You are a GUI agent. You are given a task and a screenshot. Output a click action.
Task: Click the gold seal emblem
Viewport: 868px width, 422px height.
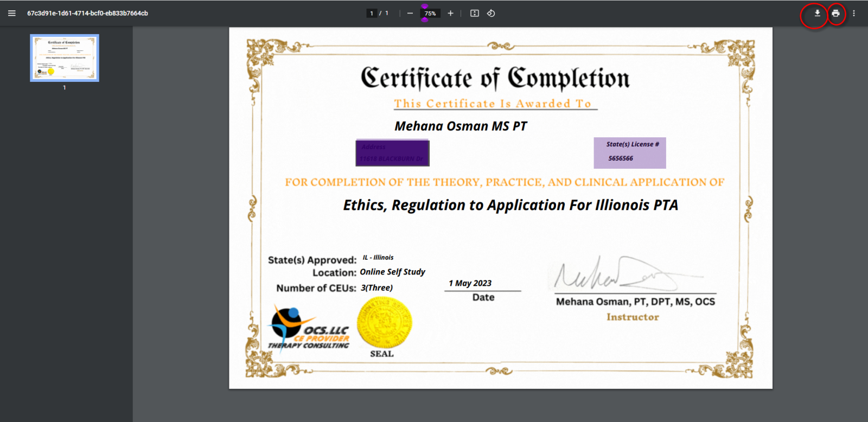click(x=384, y=323)
